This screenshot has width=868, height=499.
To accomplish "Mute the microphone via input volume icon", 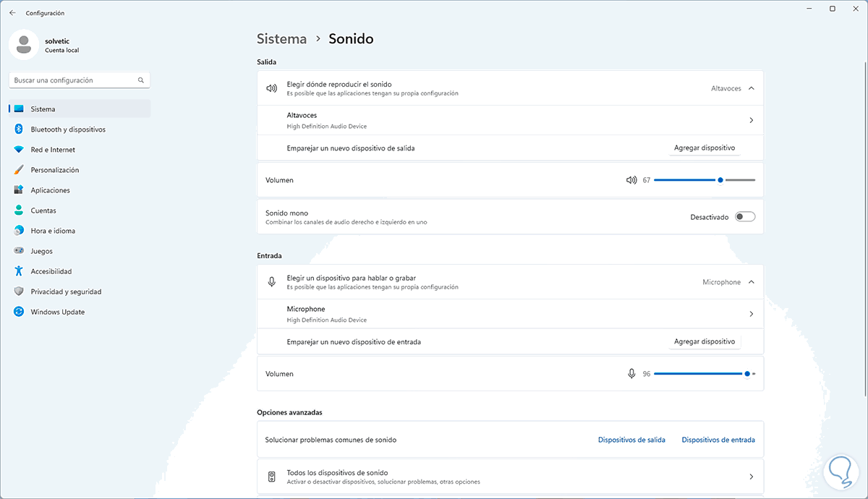I will pos(631,374).
